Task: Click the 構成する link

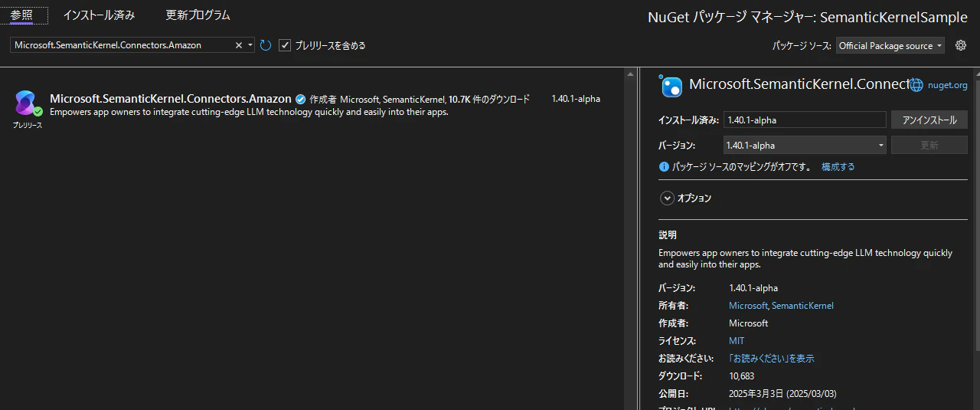Action: 838,166
